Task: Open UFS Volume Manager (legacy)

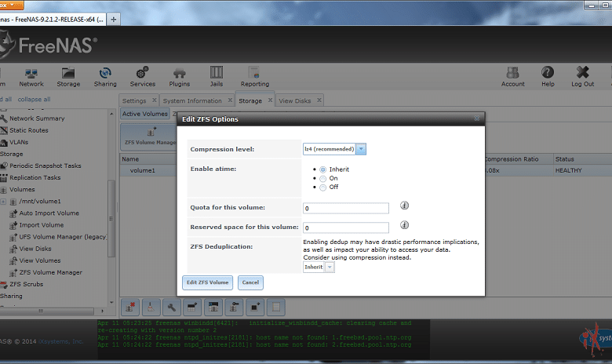Action: click(63, 237)
